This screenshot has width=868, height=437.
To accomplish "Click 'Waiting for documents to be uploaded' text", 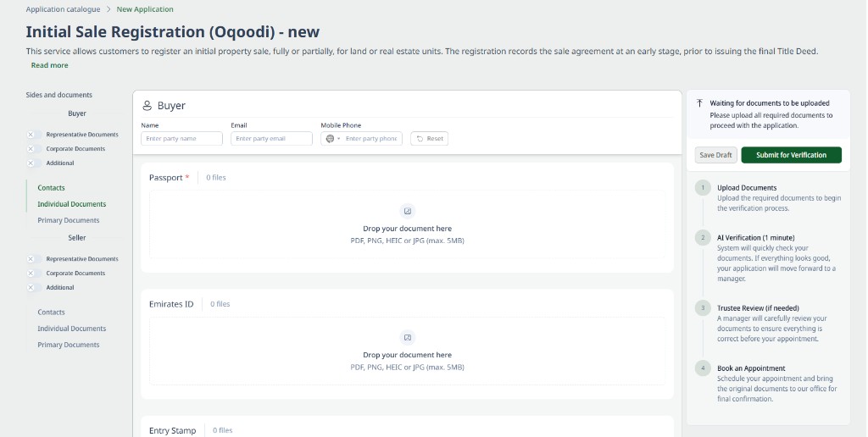I will pyautogui.click(x=770, y=103).
